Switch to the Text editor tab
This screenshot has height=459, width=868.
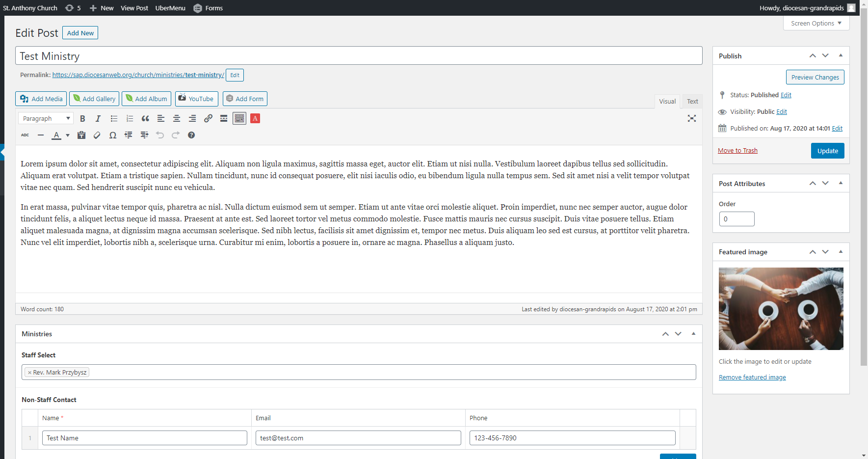pos(692,101)
